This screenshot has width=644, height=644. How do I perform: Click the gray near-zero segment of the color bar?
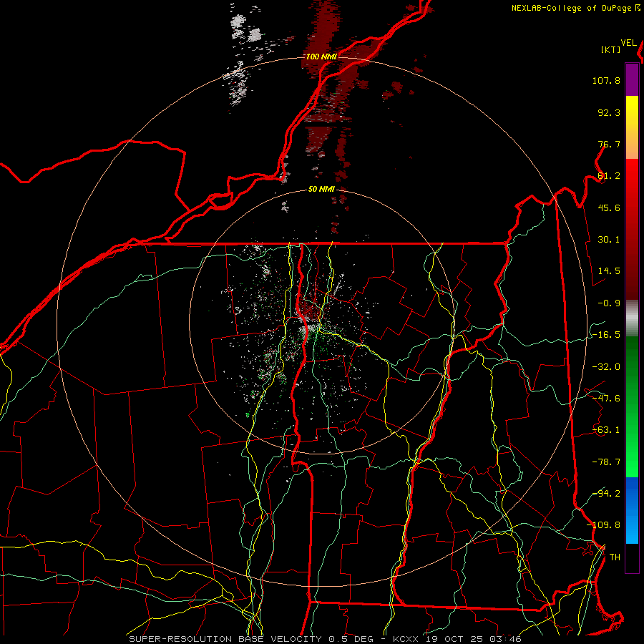(632, 318)
